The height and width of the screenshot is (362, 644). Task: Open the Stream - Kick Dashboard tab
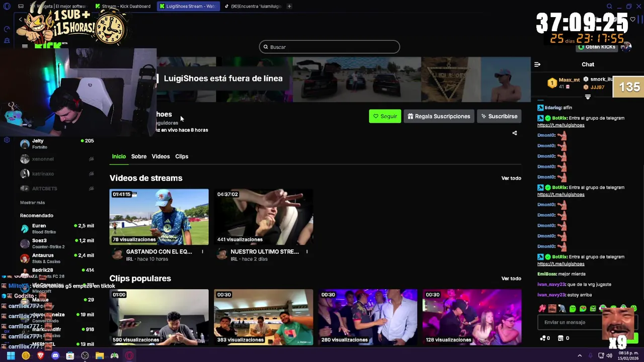coord(123,6)
